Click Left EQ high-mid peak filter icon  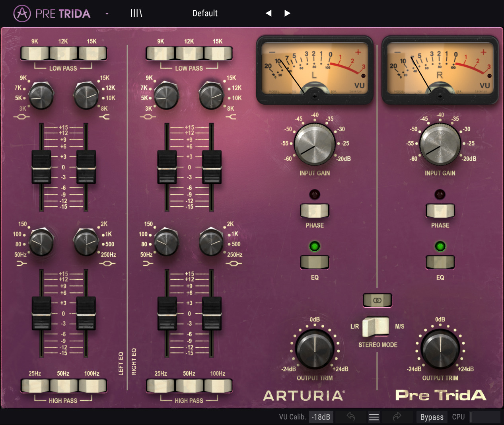(21, 117)
